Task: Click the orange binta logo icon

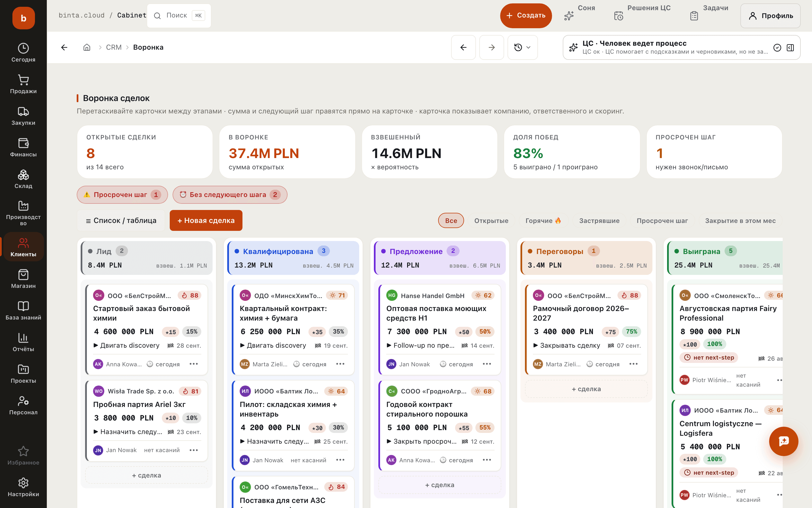Action: click(23, 18)
